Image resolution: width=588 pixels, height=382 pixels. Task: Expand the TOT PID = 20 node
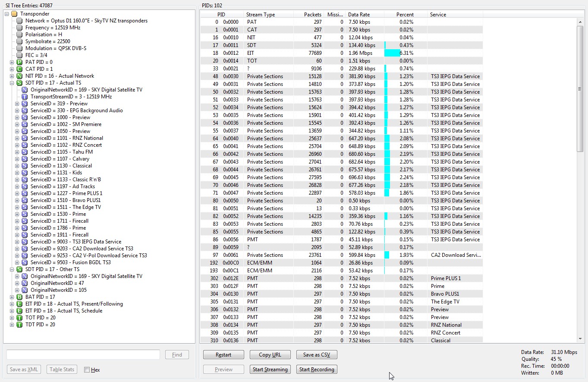12,318
